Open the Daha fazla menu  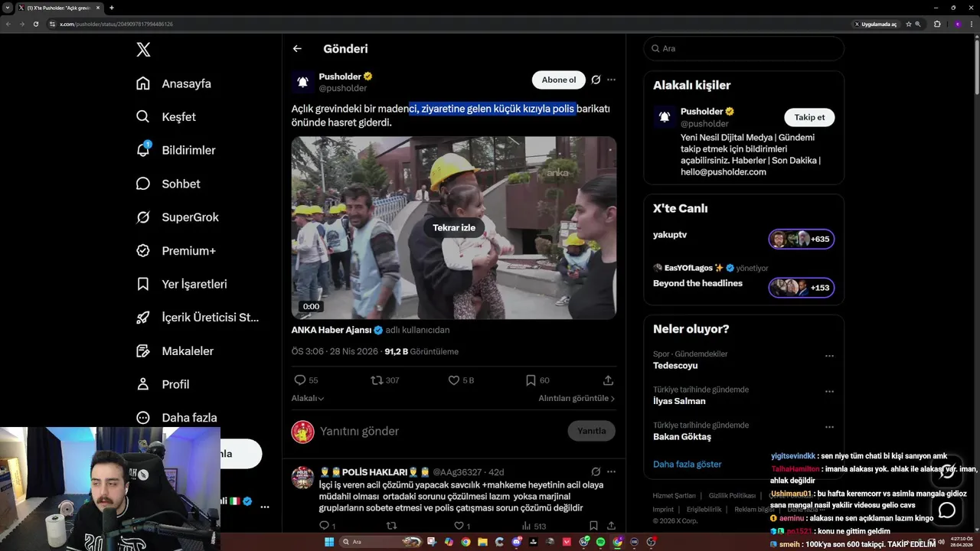[x=177, y=418]
